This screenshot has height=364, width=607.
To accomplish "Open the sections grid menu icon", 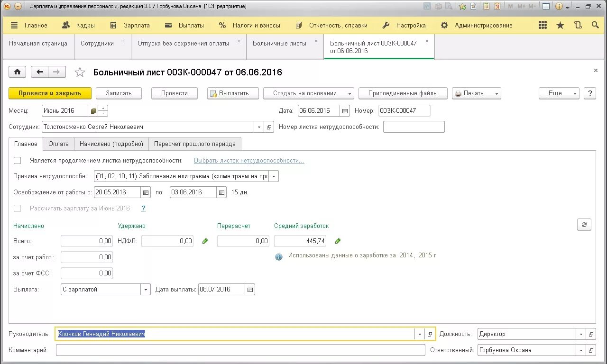I will 543,25.
